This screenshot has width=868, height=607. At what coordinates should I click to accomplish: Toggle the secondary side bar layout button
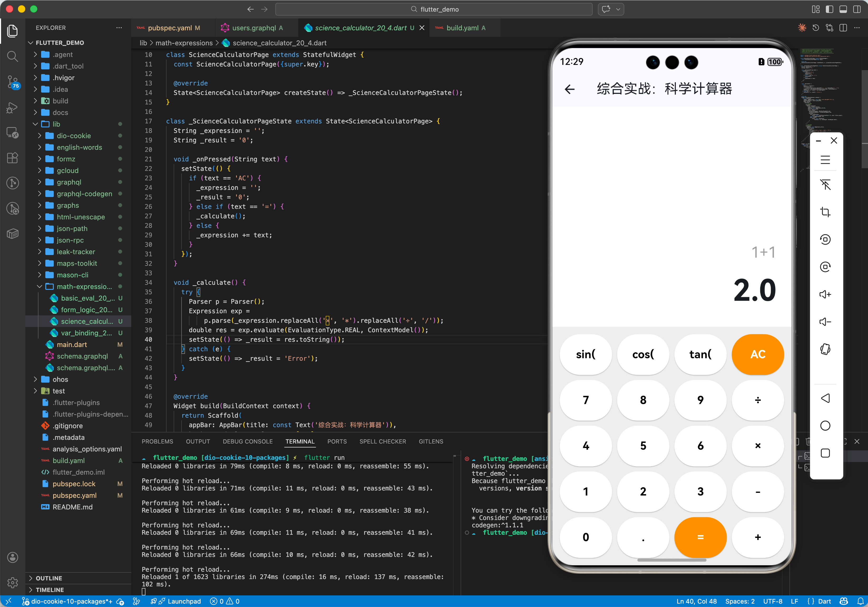(857, 9)
